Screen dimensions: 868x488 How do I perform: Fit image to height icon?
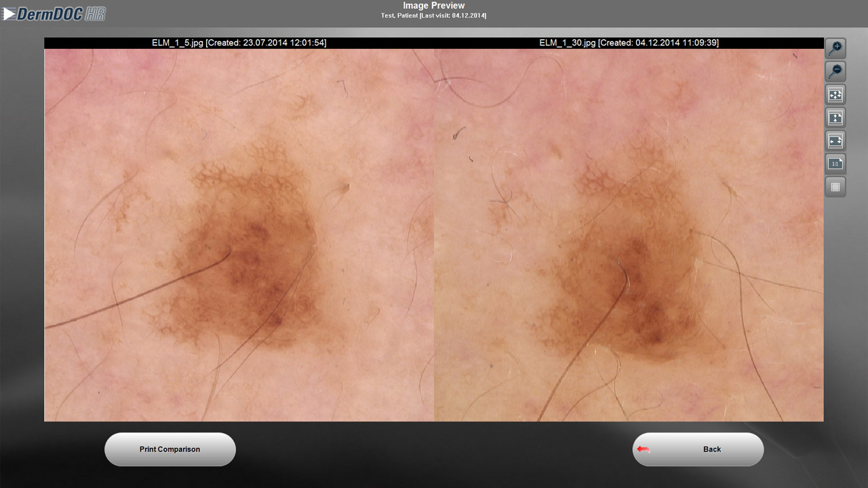pyautogui.click(x=835, y=117)
